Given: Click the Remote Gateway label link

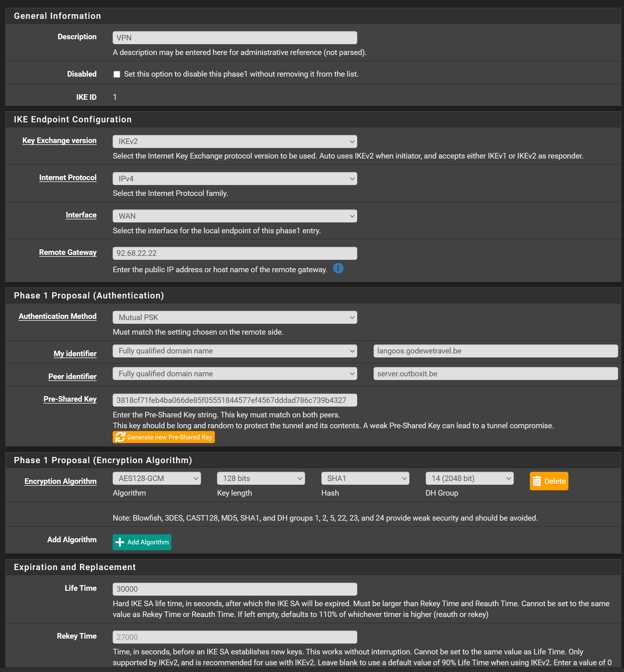Looking at the screenshot, I should pos(68,252).
